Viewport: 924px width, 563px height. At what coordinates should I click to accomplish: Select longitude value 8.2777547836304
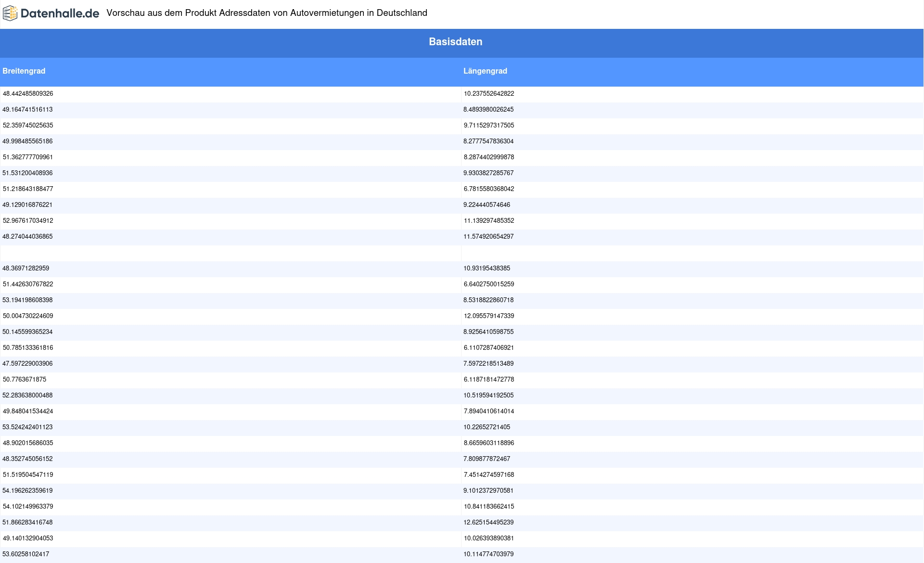[488, 141]
